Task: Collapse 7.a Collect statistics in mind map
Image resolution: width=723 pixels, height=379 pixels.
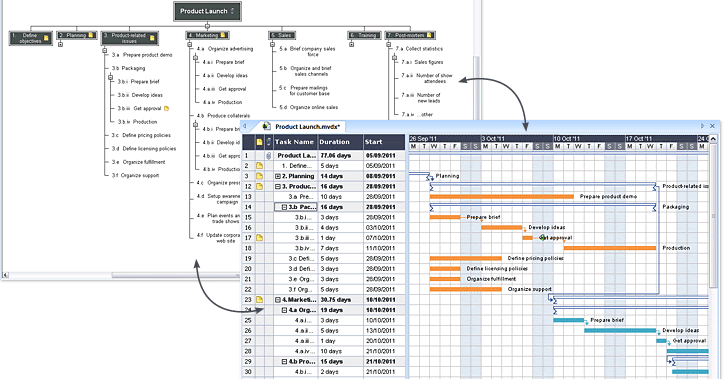Action: [395, 58]
